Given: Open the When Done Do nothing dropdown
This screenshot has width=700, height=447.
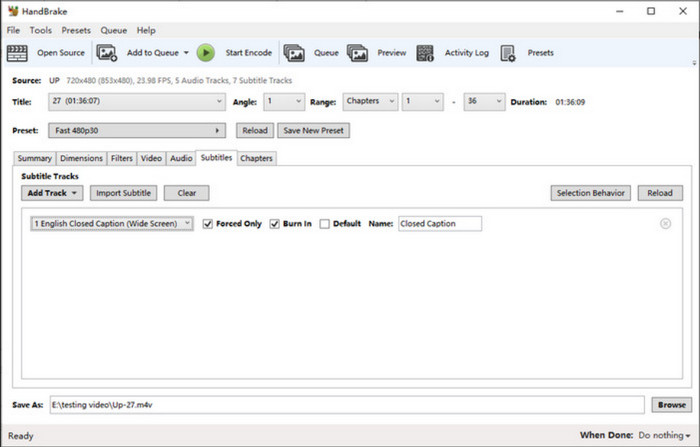Looking at the screenshot, I should [x=664, y=435].
